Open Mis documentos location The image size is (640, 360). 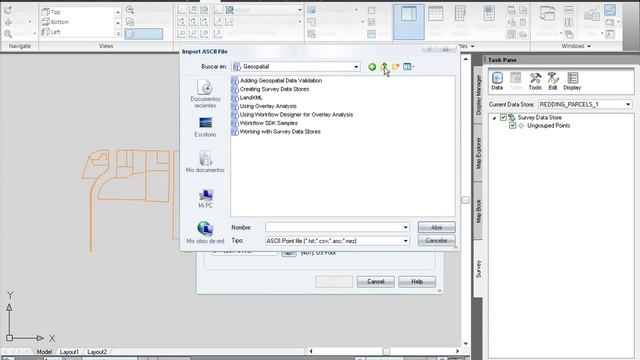[205, 162]
